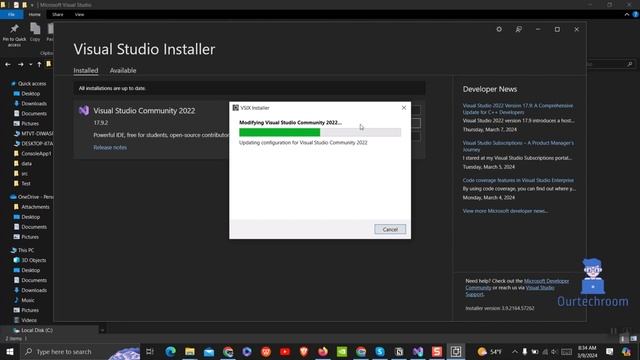Screen dimensions: 640x360
Task: Select the View ribbon tab in File Explorer
Action: 79,14
